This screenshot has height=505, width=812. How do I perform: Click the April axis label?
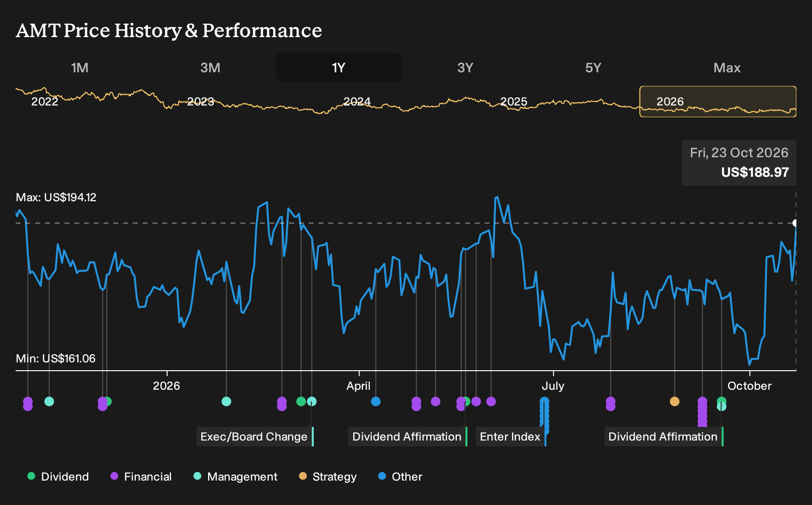(359, 386)
